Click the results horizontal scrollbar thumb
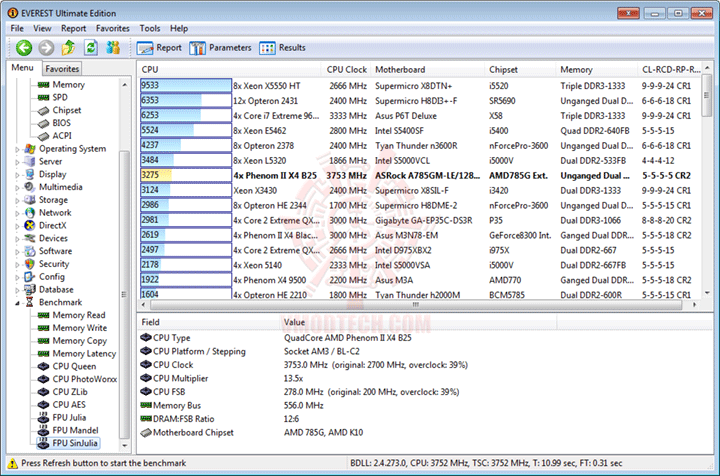The height and width of the screenshot is (476, 720). 415,305
